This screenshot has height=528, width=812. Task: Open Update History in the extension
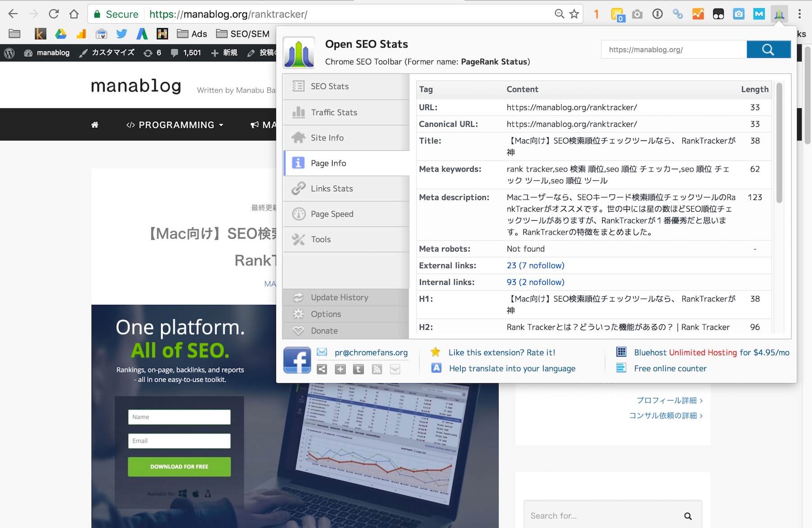[x=346, y=297]
